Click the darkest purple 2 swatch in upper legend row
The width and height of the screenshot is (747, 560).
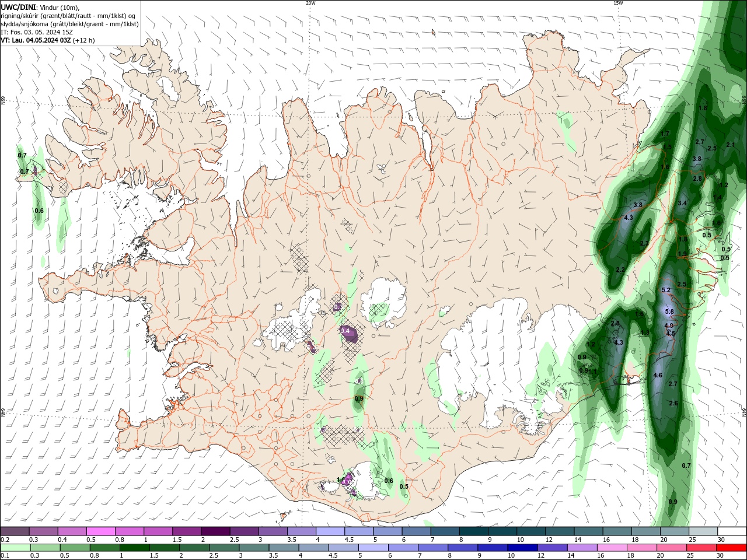tap(215, 531)
